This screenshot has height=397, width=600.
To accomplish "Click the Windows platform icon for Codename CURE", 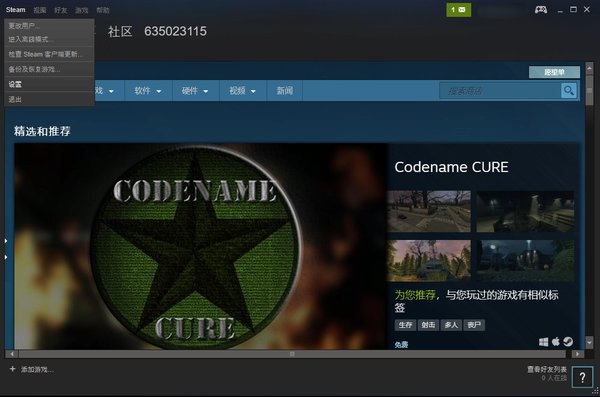I will pyautogui.click(x=543, y=342).
